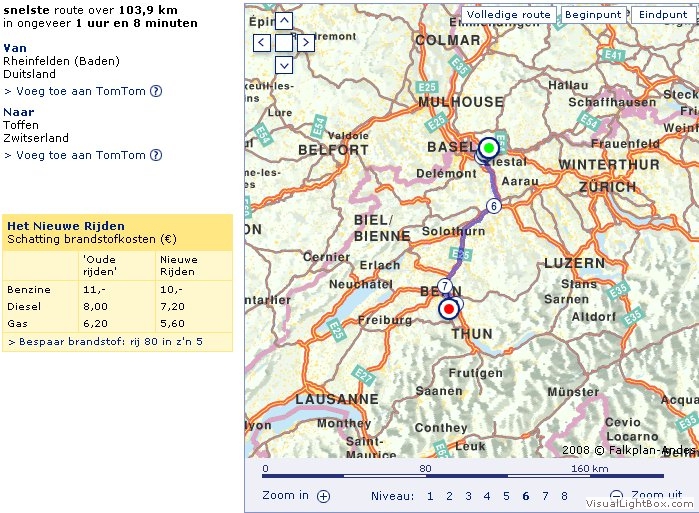Click the Zoom in text link
699x513 pixels.
tap(285, 495)
